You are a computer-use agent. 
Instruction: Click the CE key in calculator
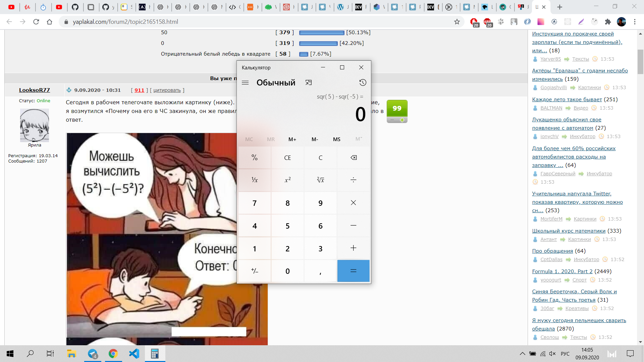click(287, 158)
